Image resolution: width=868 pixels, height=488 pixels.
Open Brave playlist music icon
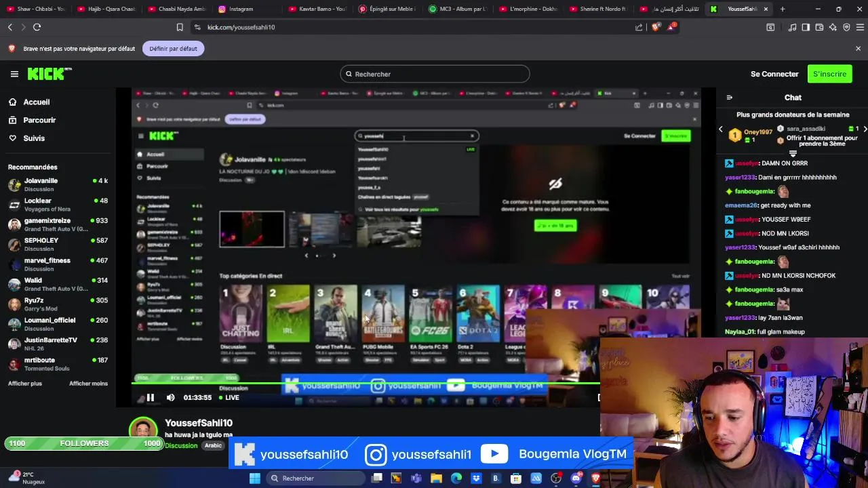pos(792,27)
